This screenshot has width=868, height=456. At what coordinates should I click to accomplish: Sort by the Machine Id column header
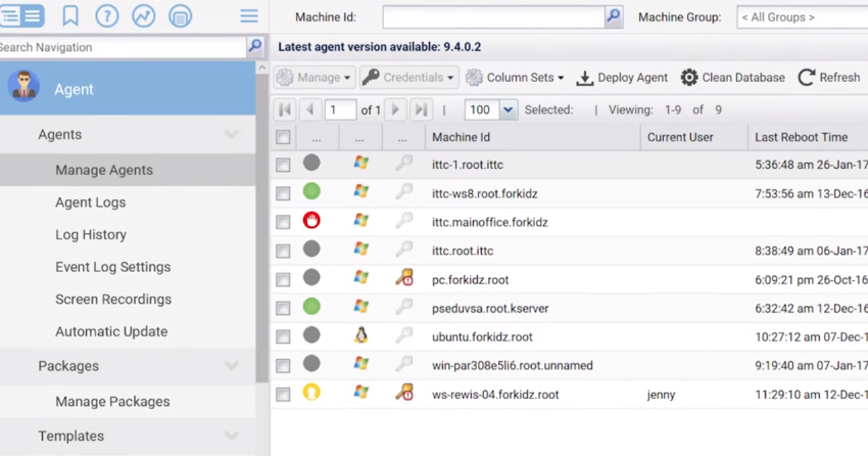(x=533, y=137)
